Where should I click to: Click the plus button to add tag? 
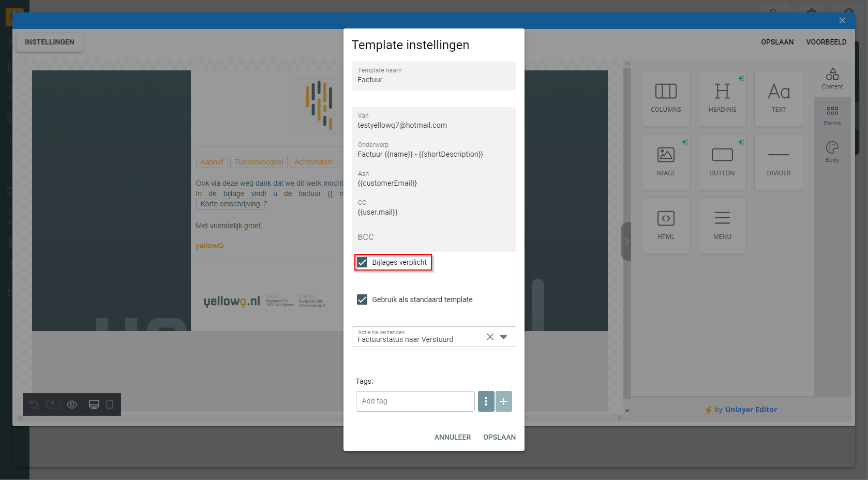(504, 401)
